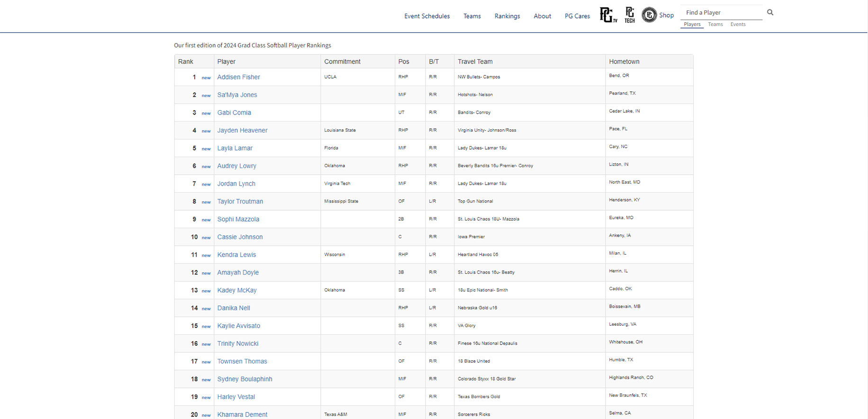Click the 'new' badge beside rank 10
868x419 pixels.
206,237
